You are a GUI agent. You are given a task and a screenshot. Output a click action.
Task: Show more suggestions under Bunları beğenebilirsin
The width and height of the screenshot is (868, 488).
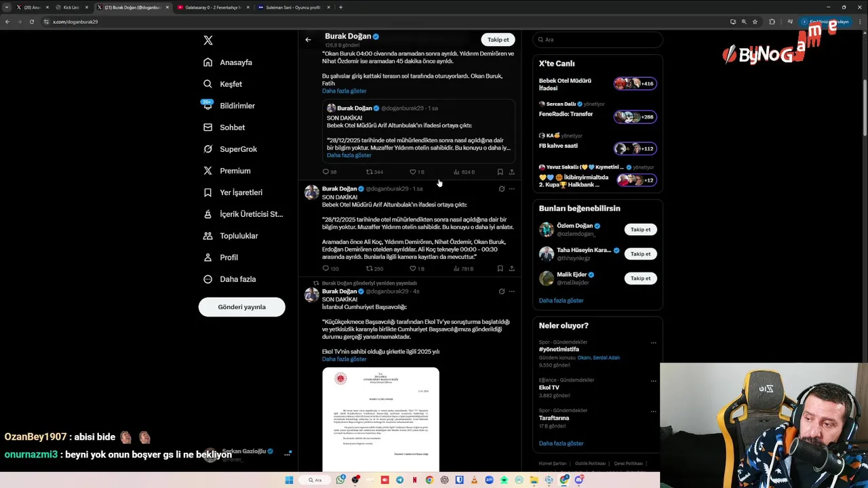[x=561, y=300]
